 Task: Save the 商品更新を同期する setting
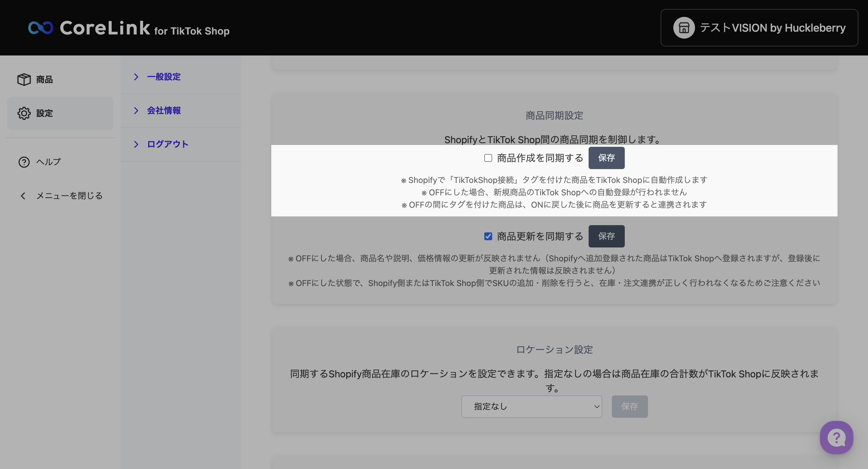606,236
